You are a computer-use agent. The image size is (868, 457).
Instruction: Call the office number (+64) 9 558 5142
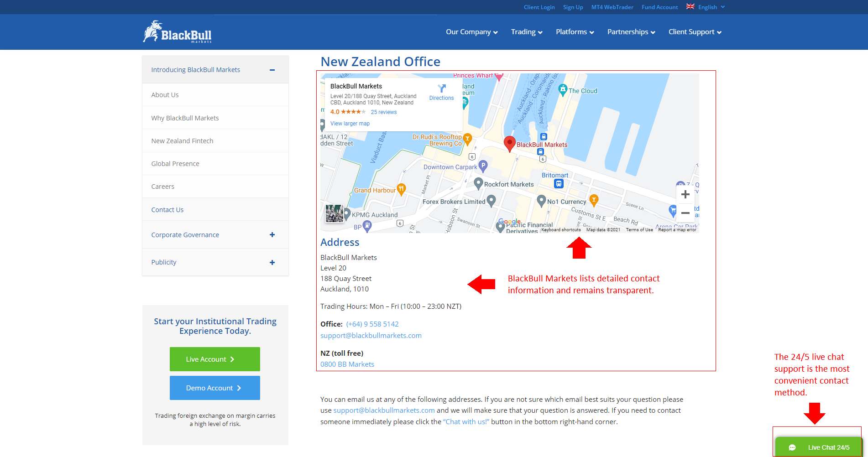pyautogui.click(x=372, y=324)
